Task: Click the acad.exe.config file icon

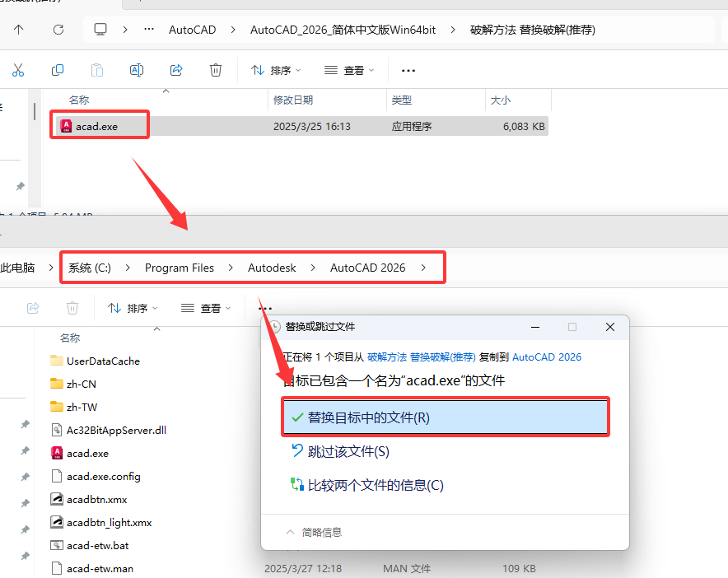Action: [57, 476]
